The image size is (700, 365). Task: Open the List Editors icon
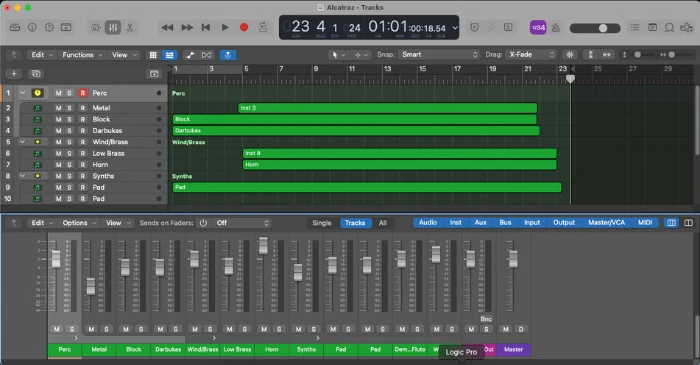point(634,28)
